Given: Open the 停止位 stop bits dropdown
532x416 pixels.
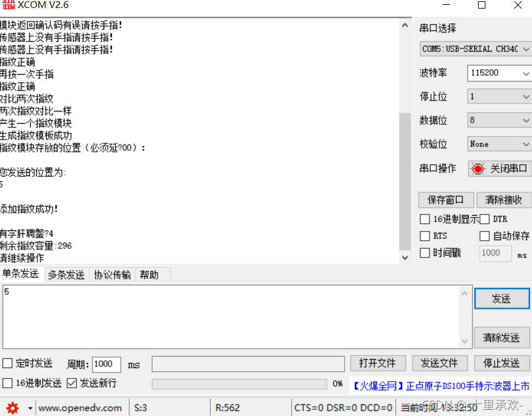Looking at the screenshot, I should (x=500, y=97).
